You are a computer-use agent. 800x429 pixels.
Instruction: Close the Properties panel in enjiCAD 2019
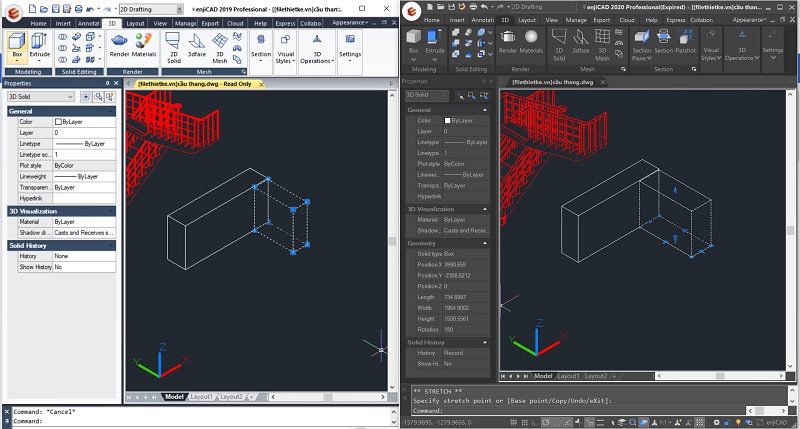tap(116, 83)
